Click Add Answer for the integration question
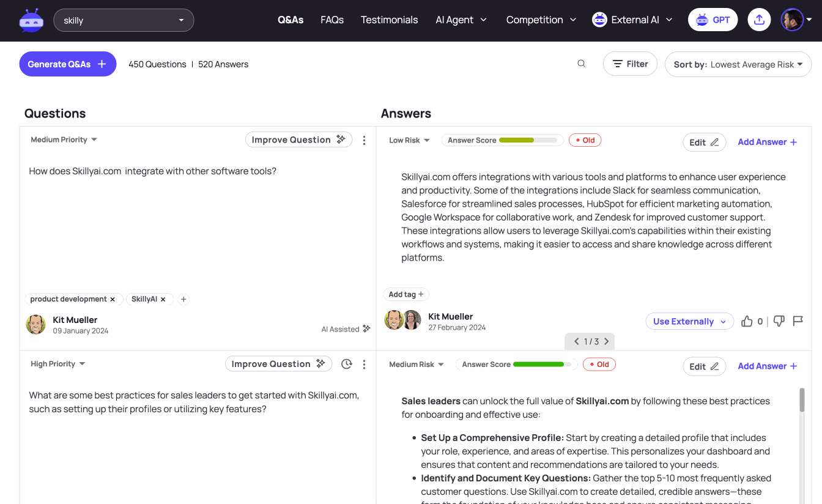The image size is (822, 504). 768,142
